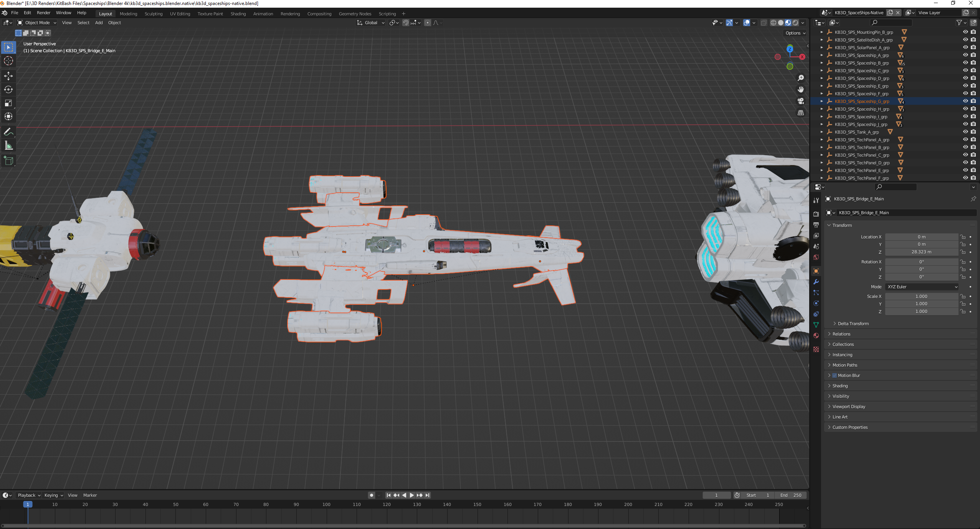Open the Tool properties tab
This screenshot has width=980, height=529.
[816, 200]
